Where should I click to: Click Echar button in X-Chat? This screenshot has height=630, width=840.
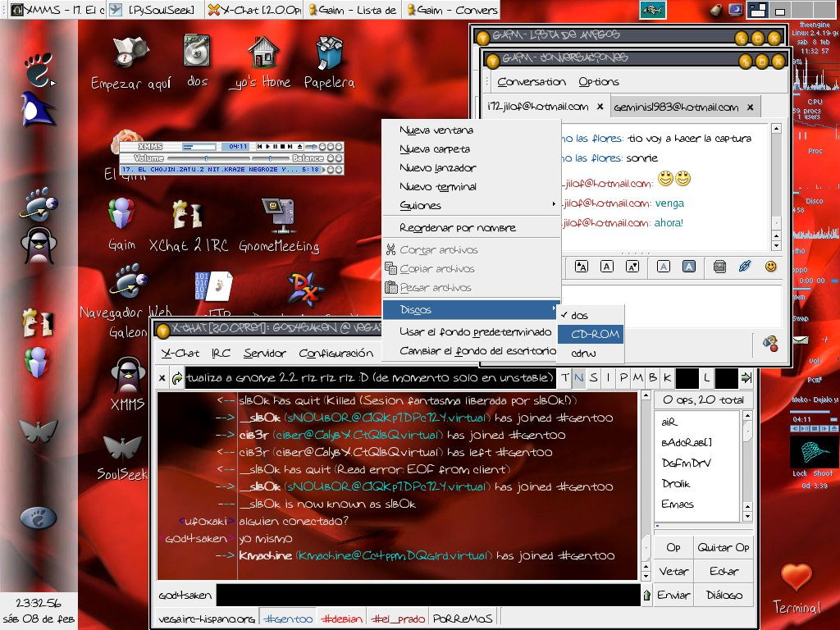[x=724, y=571]
